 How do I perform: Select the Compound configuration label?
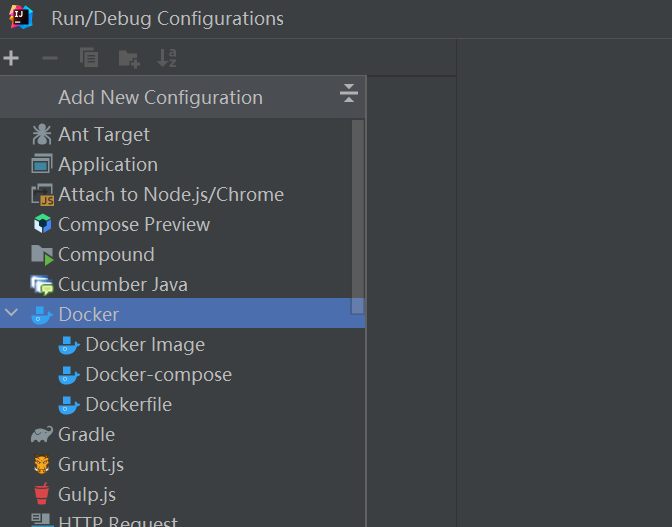tap(106, 255)
